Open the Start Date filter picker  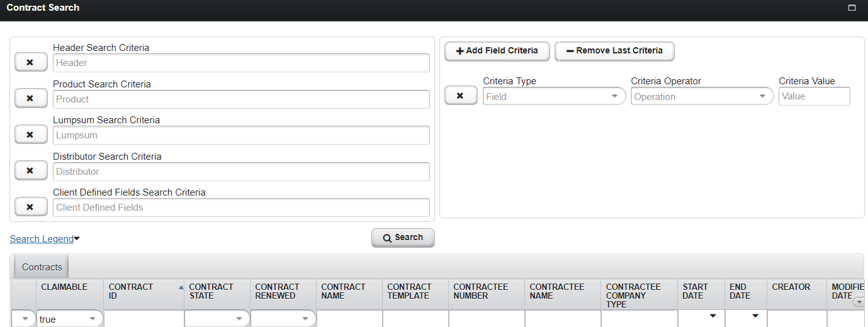(x=713, y=316)
